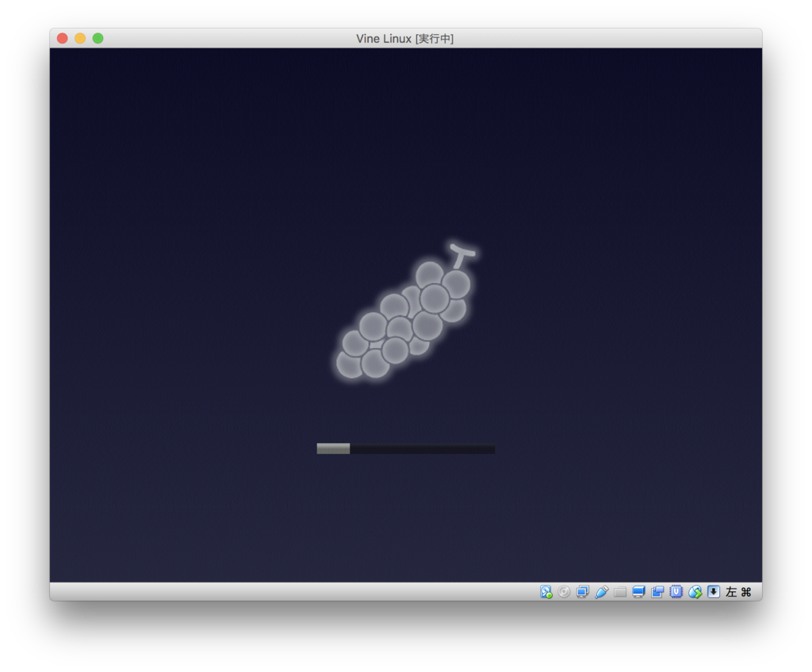Click the video capture/recording indicator

[x=657, y=592]
